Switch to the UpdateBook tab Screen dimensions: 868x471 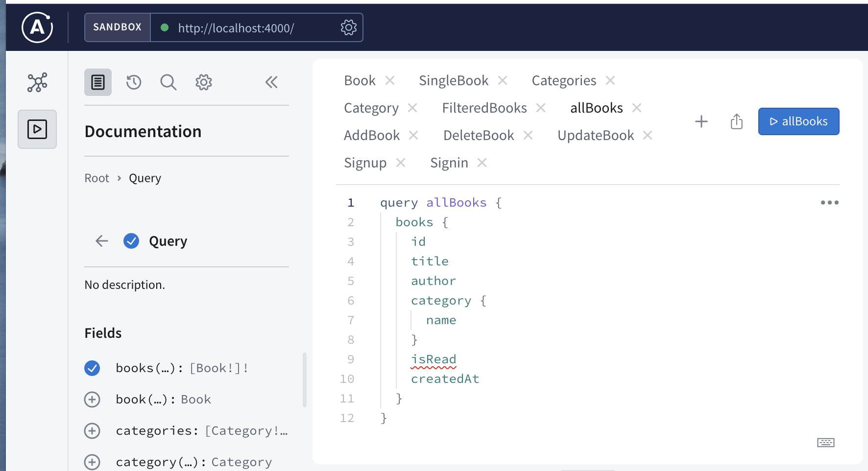point(596,135)
